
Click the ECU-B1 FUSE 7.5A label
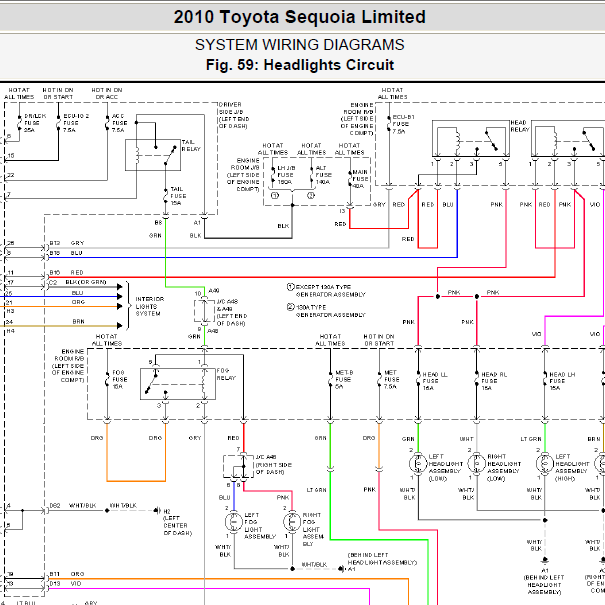click(x=403, y=124)
